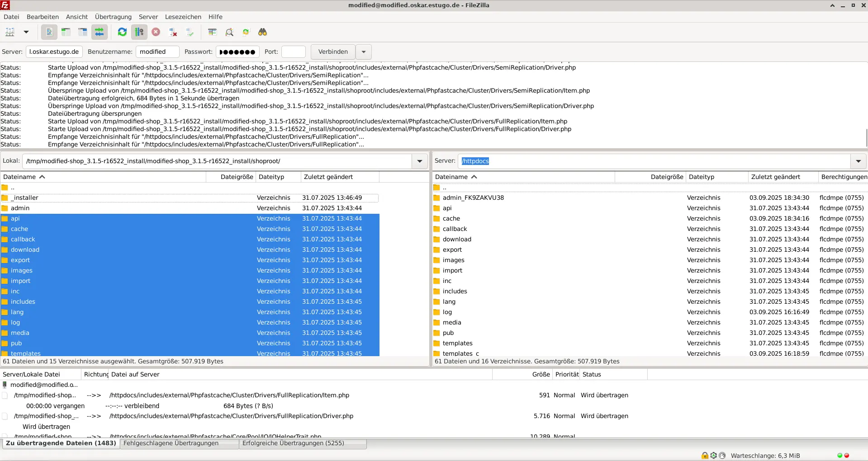Expand the Site Manager dropdown arrow
The image size is (868, 461).
(26, 32)
